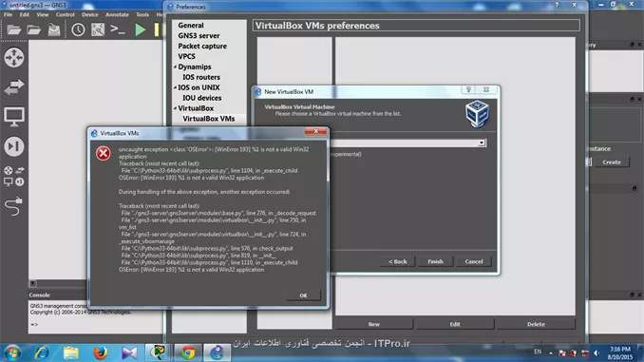The height and width of the screenshot is (362, 644).
Task: Open File menu in GNS3
Action: (x=8, y=14)
